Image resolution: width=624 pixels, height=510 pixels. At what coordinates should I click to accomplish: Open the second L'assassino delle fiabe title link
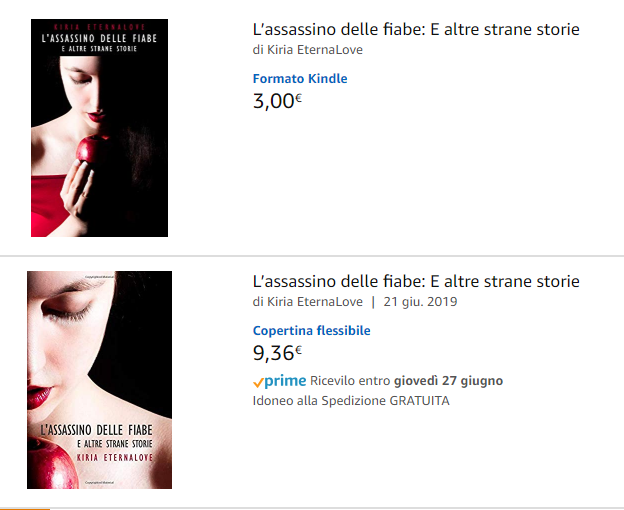point(416,281)
